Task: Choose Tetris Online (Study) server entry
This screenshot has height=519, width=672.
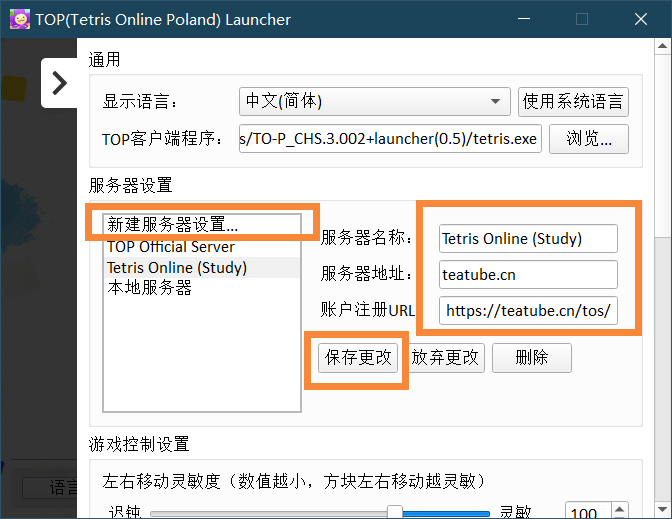Action: (177, 267)
